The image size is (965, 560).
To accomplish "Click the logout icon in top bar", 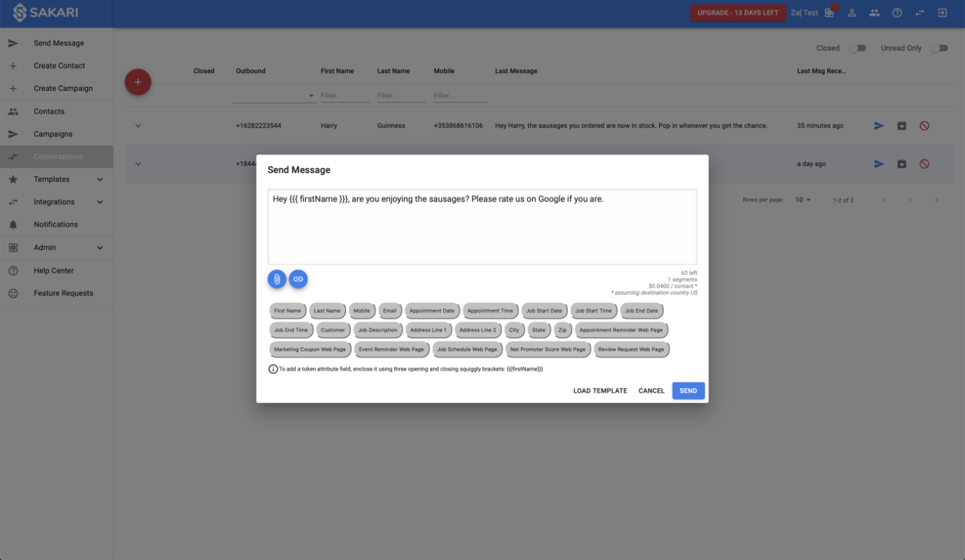I will 942,13.
